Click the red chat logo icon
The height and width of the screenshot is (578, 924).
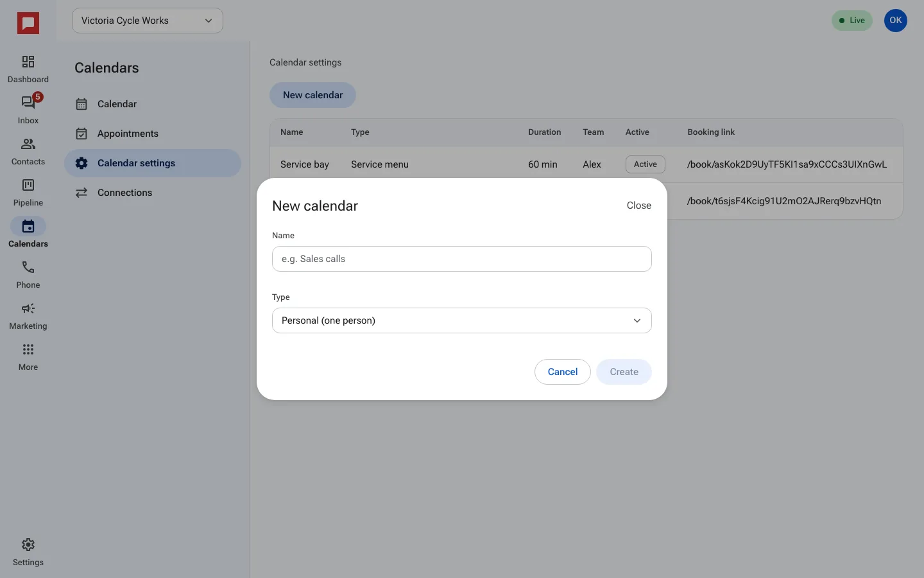28,24
